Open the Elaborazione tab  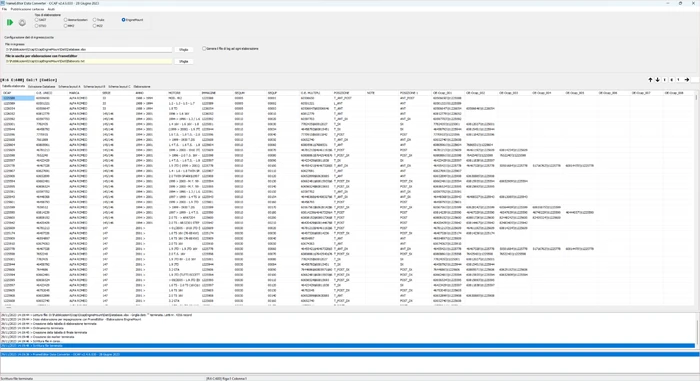coord(142,86)
